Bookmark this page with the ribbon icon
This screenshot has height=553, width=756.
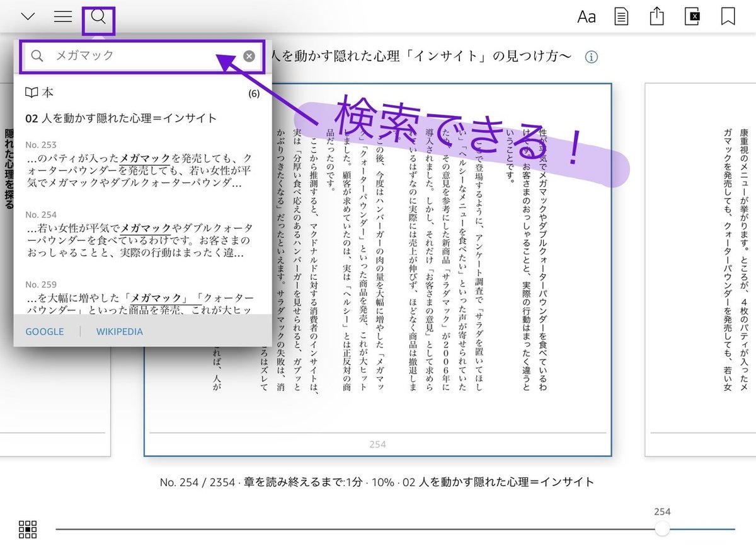click(x=728, y=17)
